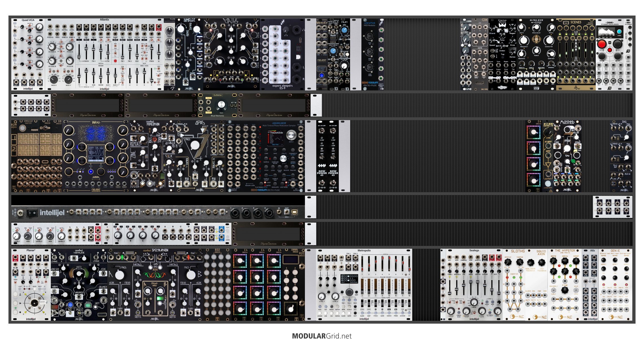Click the GENiE module title

(x=615, y=251)
